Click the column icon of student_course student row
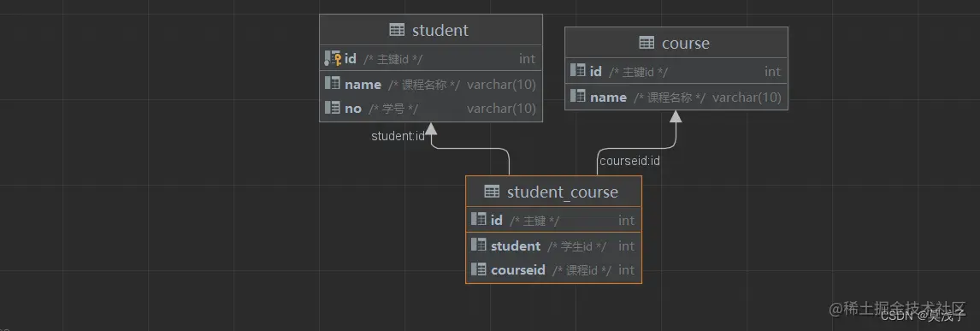Image resolution: width=980 pixels, height=331 pixels. pos(479,245)
